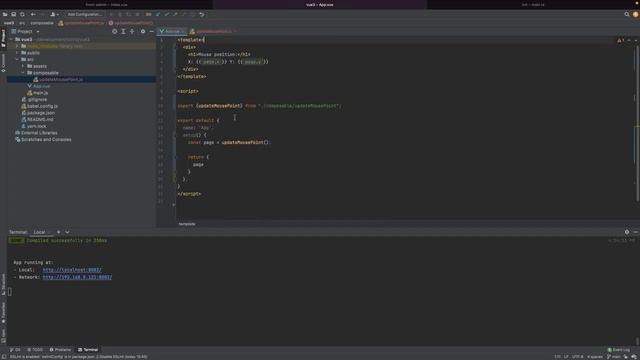The height and width of the screenshot is (360, 640).
Task: Click the Terminal tool window tab
Action: pos(88,350)
